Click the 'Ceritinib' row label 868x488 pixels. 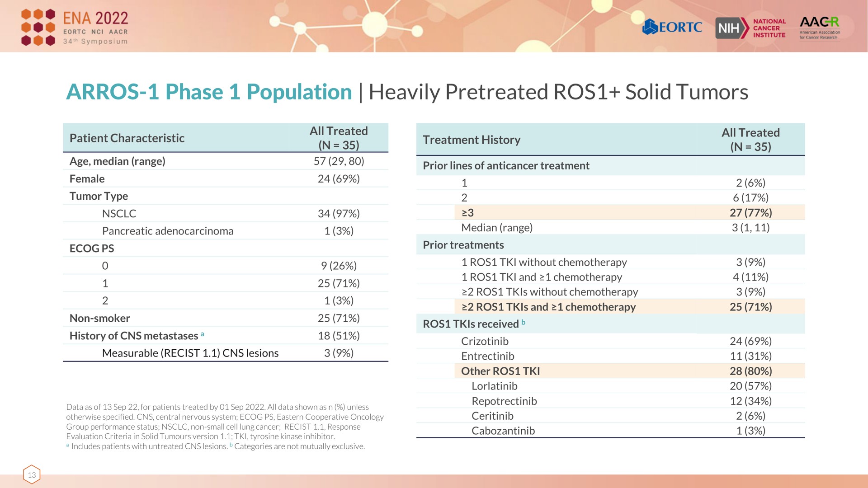[x=492, y=416]
